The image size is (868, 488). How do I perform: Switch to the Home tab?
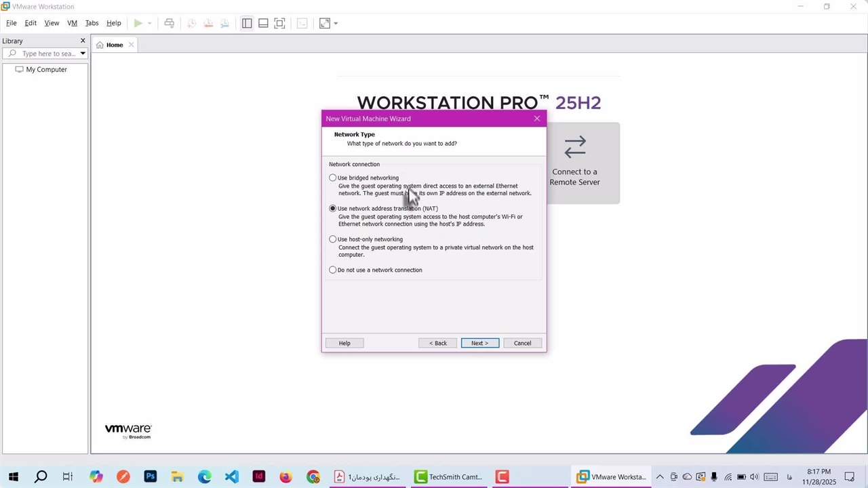(114, 45)
